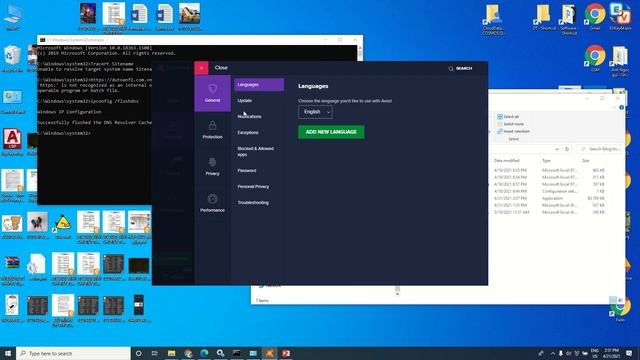Image resolution: width=640 pixels, height=360 pixels.
Task: Switch to Avast orange taskbar icon
Action: [x=269, y=353]
